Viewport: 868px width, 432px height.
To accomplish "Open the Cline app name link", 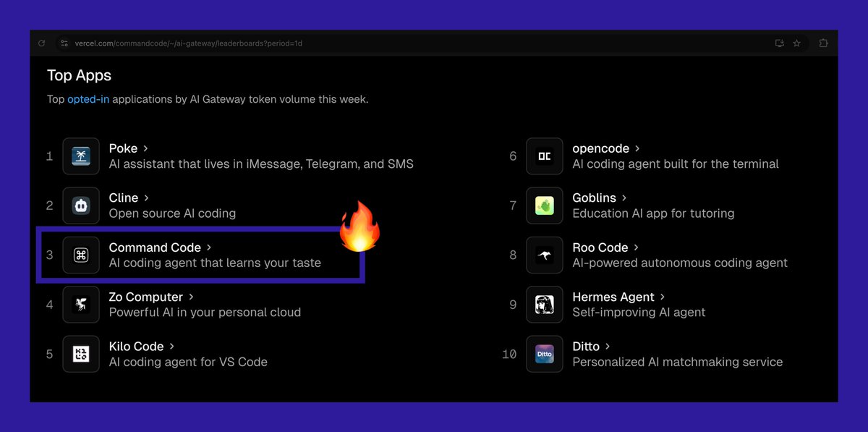I will tap(124, 198).
